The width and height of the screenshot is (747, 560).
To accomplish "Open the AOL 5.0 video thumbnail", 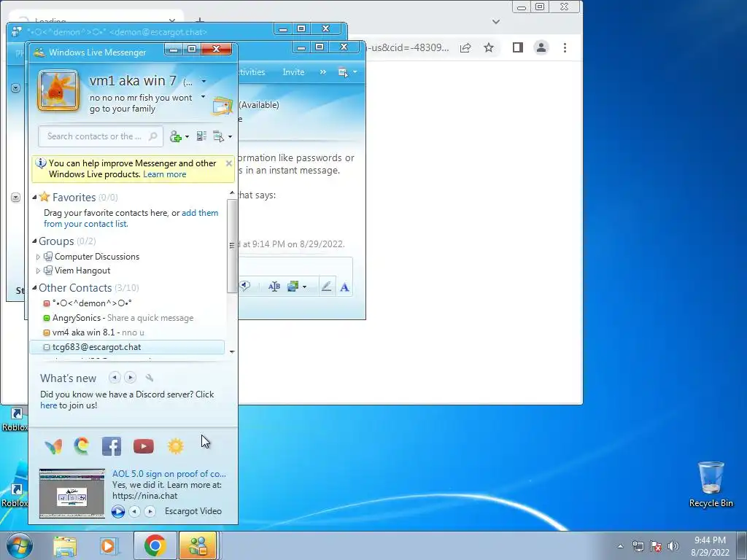I will [72, 494].
